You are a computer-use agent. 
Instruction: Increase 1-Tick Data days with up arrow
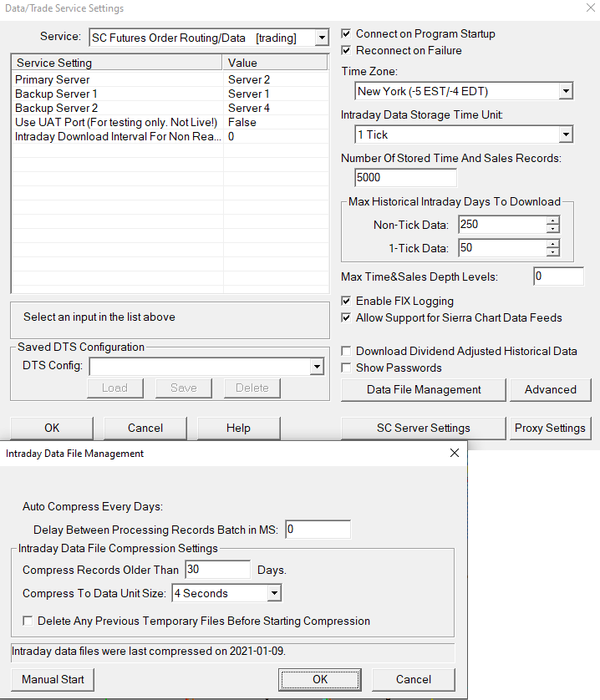[x=552, y=244]
